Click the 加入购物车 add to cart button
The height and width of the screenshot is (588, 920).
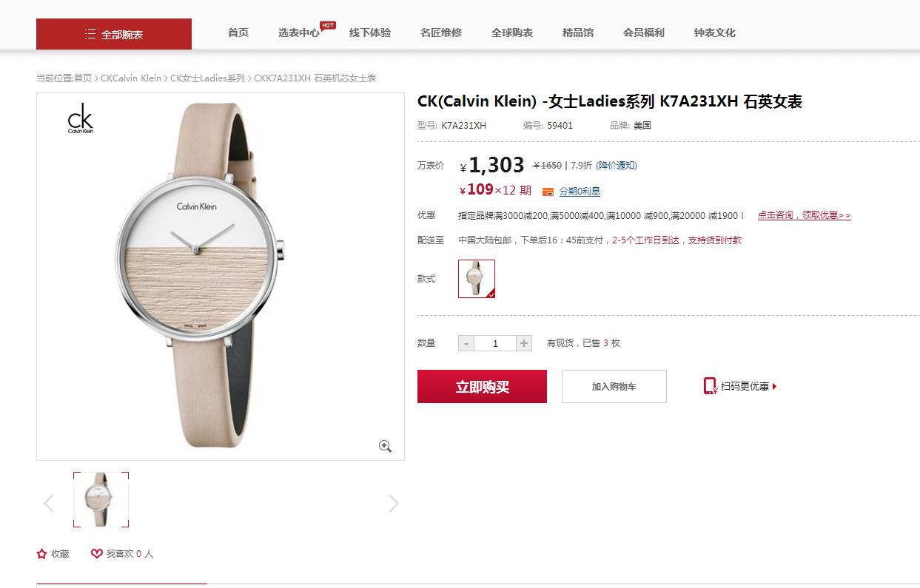[x=614, y=387]
